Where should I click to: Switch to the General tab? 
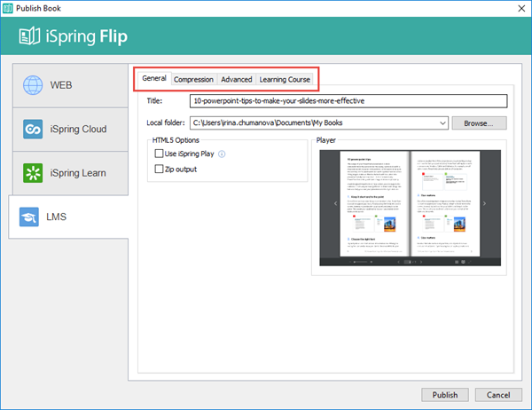pos(154,78)
